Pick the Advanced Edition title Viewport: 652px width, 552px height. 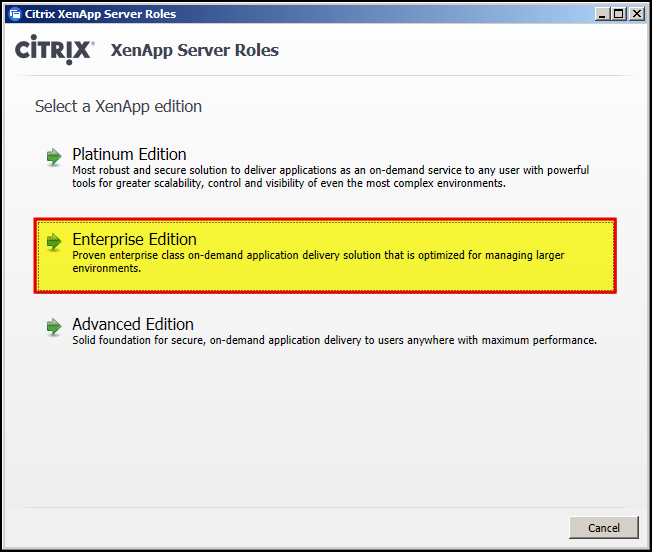coord(133,324)
